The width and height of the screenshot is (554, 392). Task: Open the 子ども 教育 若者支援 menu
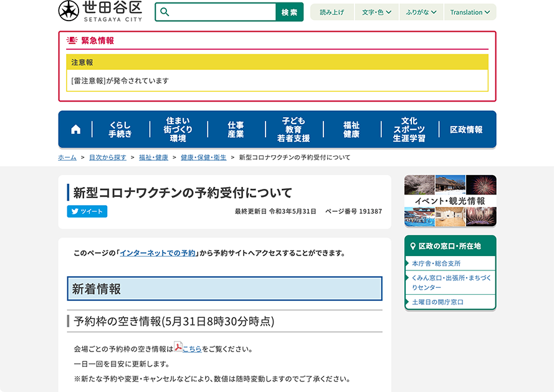(294, 130)
